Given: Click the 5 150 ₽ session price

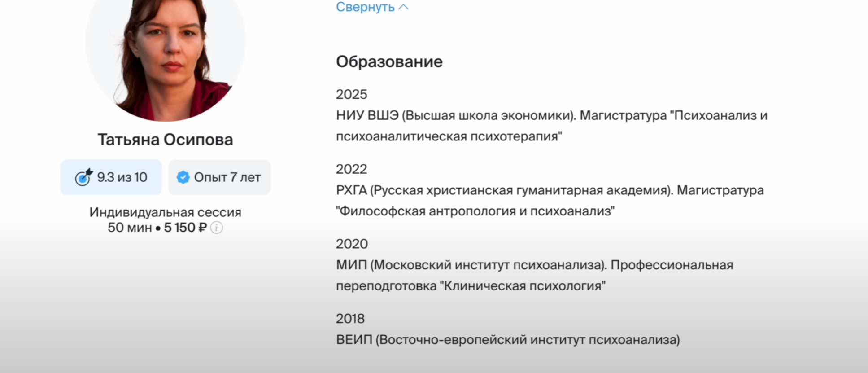Looking at the screenshot, I should [x=185, y=228].
